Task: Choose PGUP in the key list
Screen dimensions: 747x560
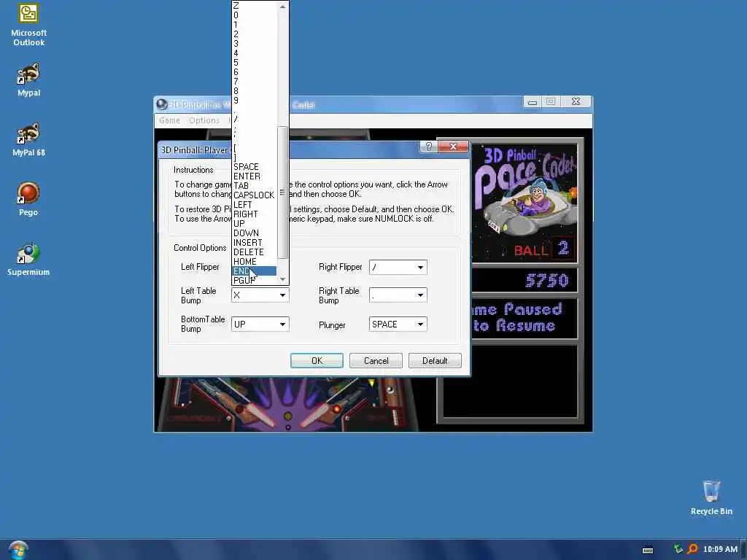Action: pyautogui.click(x=254, y=281)
